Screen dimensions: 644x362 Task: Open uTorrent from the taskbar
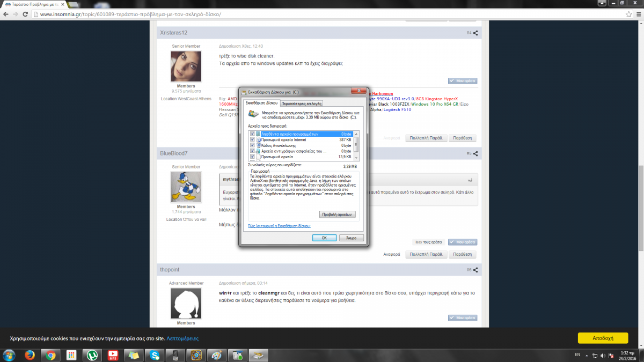coord(92,355)
